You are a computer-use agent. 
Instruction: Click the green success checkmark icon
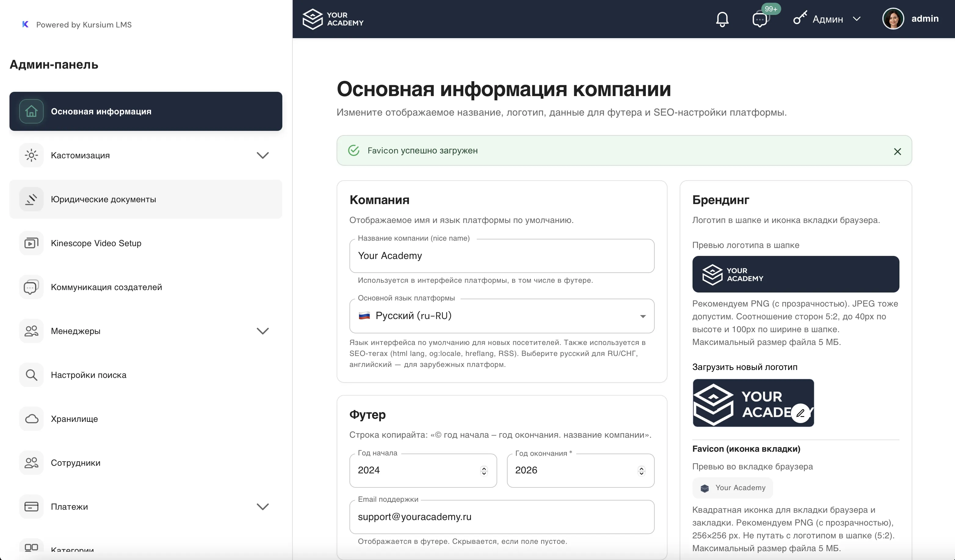click(x=353, y=150)
